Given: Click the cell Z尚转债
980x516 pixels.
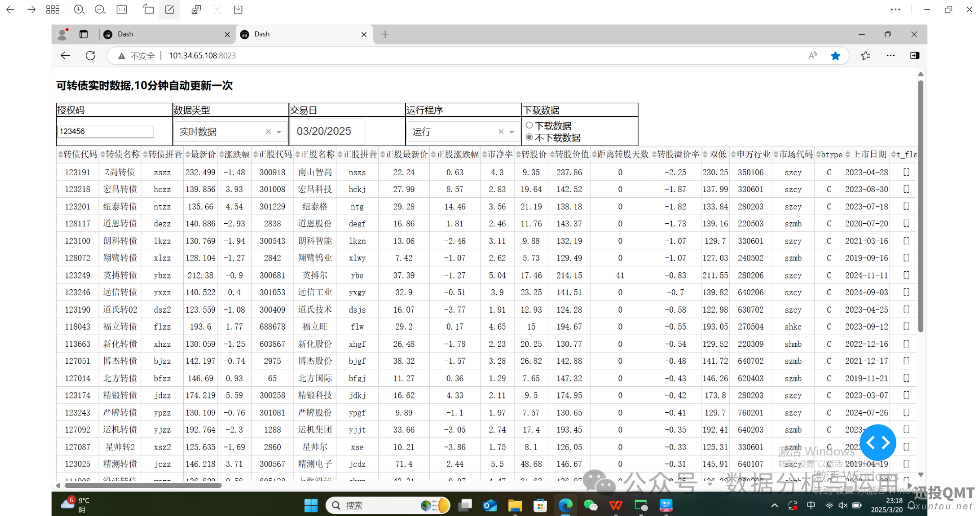Looking at the screenshot, I should 120,172.
